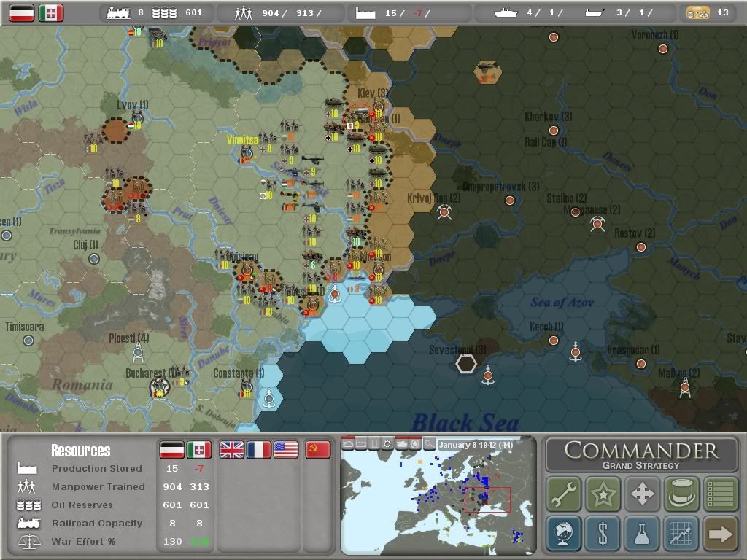The image size is (747, 560).
Task: Click the Voronezh city marker
Action: (662, 49)
